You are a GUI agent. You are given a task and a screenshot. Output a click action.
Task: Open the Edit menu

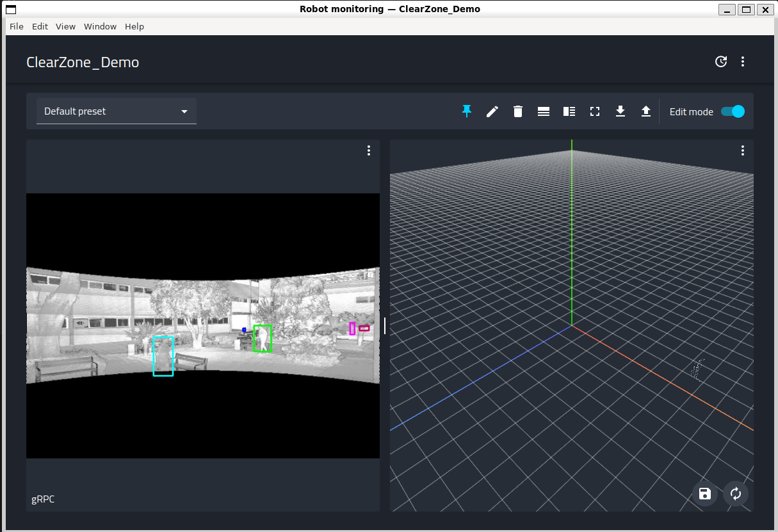[40, 26]
